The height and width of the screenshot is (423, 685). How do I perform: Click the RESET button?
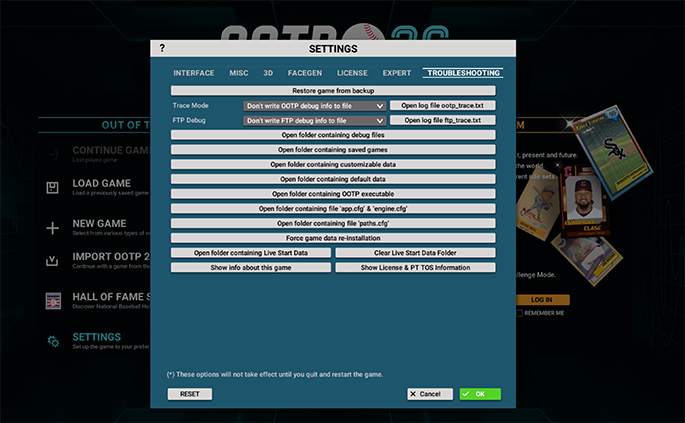[190, 394]
